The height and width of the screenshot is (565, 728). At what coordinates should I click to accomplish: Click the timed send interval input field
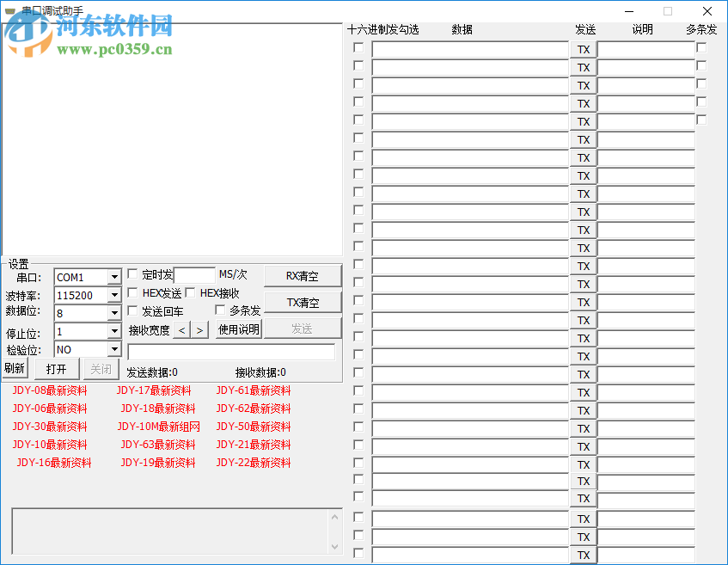click(x=193, y=275)
